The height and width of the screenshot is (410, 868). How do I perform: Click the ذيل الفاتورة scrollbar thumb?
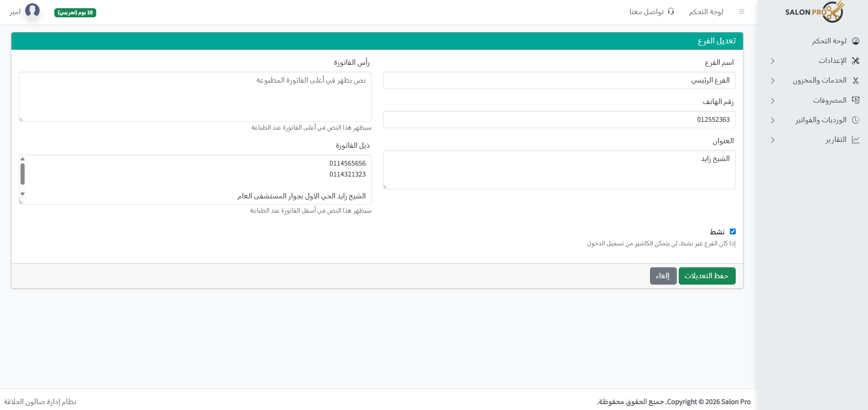[x=22, y=174]
